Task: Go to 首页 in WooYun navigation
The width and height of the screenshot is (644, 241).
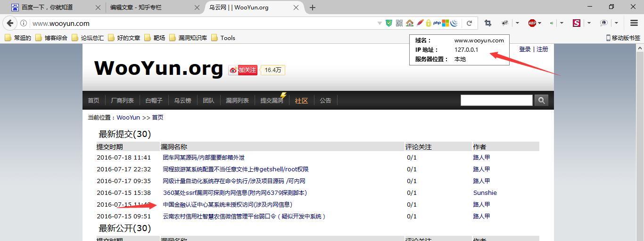Action: pos(93,100)
